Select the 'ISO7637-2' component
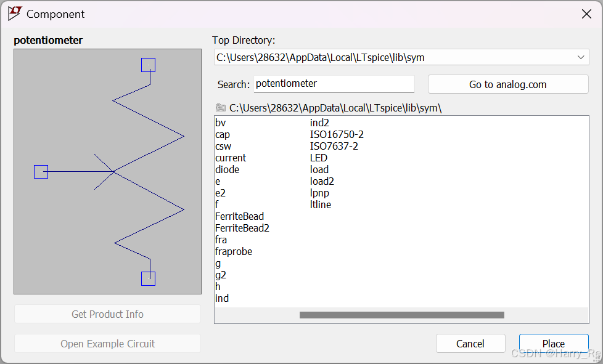Viewport: 603px width, 364px height. click(334, 147)
